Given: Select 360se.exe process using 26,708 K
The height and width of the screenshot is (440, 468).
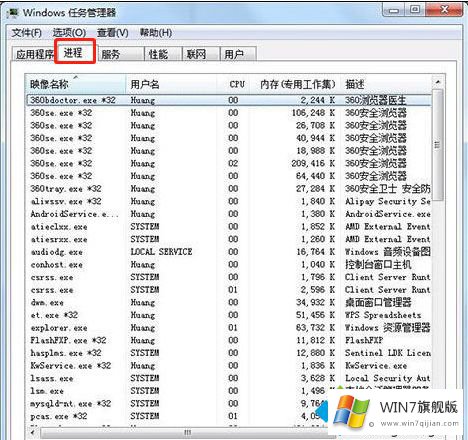Looking at the screenshot, I should pyautogui.click(x=229, y=125).
